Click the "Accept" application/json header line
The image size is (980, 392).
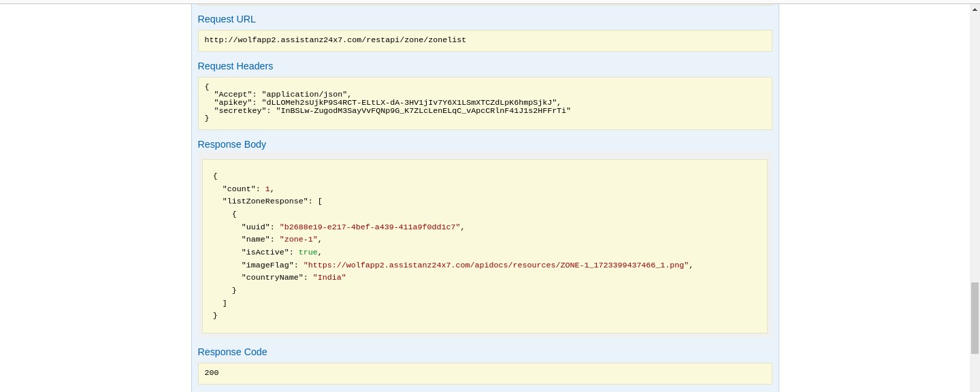[282, 95]
